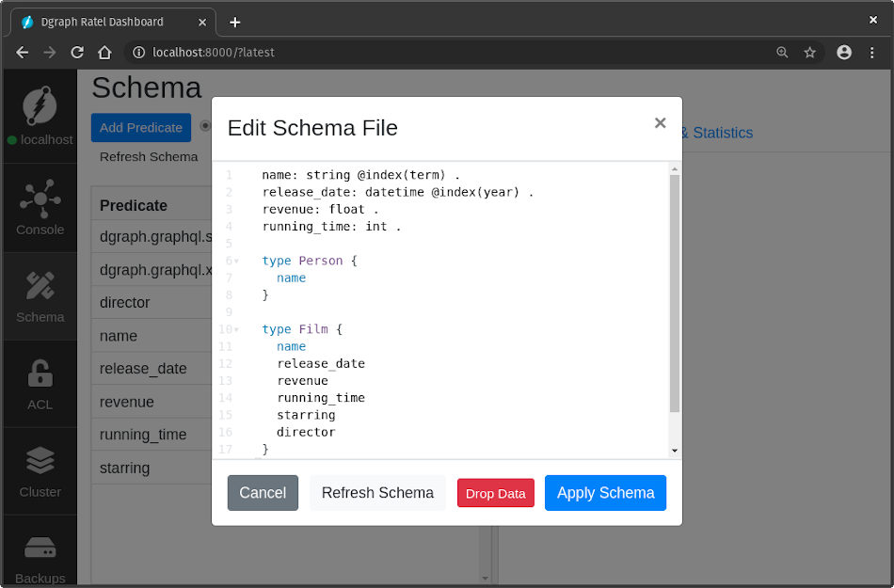Switch to the Dgraph Ratel Dashboard tab
This screenshot has height=588, width=894.
click(104, 21)
